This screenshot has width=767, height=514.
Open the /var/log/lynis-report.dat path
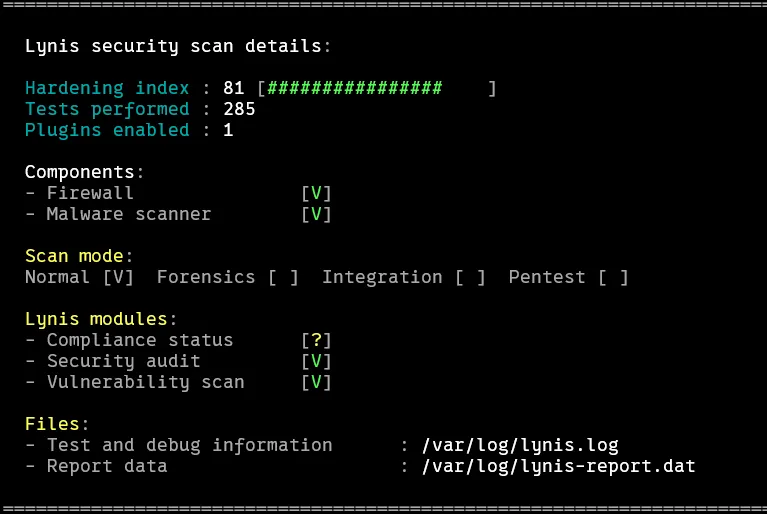click(x=558, y=466)
